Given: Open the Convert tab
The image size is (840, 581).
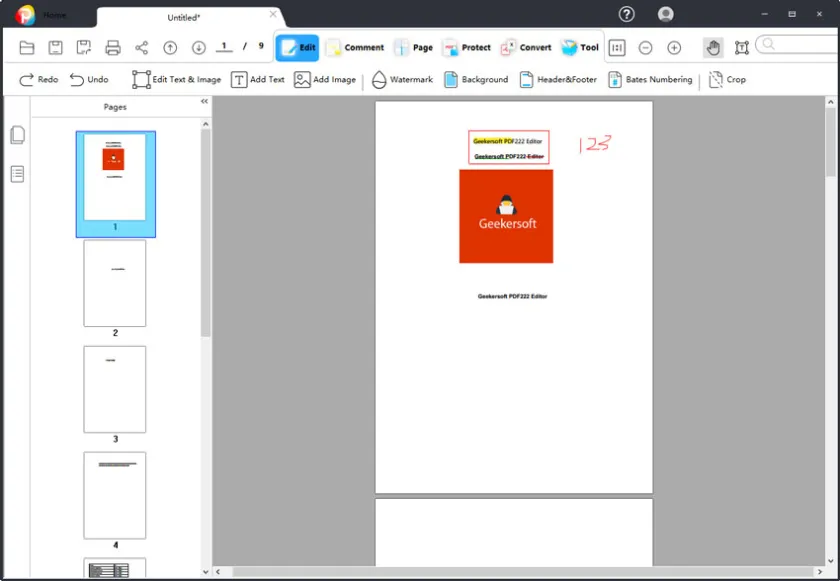Looking at the screenshot, I should coord(526,48).
